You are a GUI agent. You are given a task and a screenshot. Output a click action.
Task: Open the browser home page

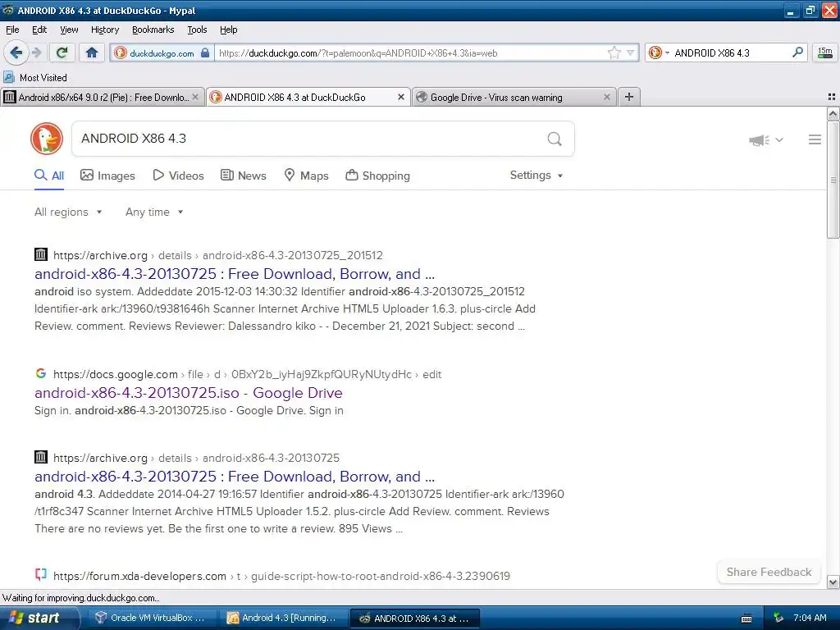(x=92, y=52)
